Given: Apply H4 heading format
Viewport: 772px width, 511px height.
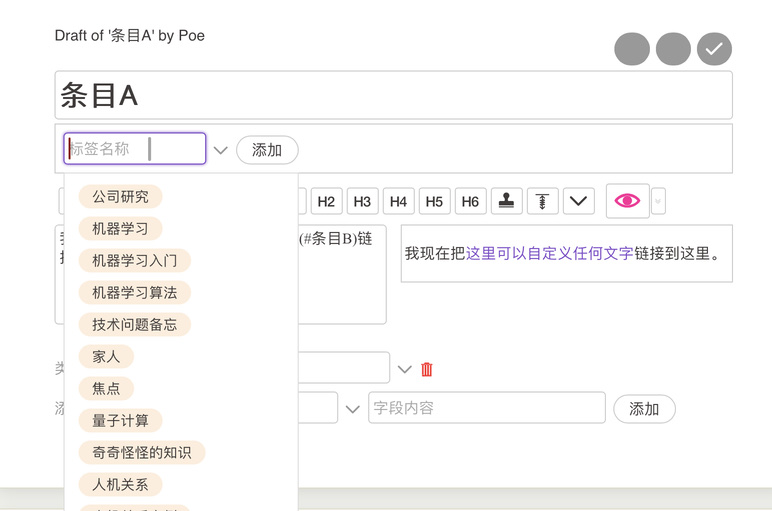Looking at the screenshot, I should pos(398,201).
